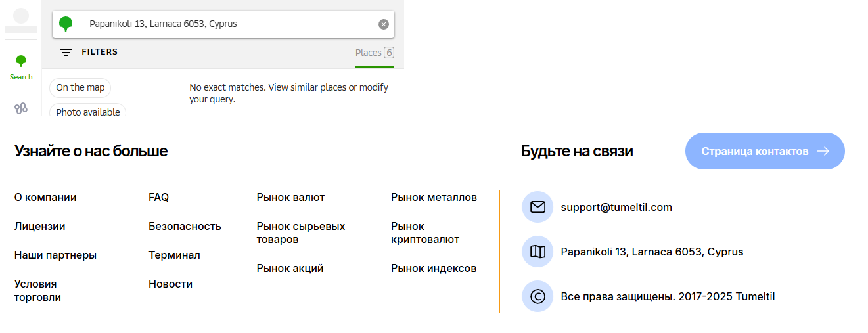
Task: Open Безопасность link
Action: pyautogui.click(x=185, y=226)
